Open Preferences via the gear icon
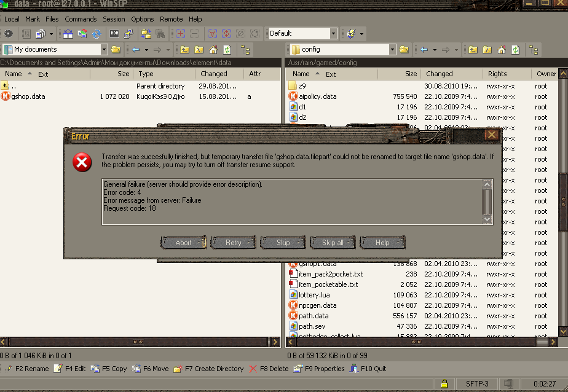 pyautogui.click(x=9, y=34)
